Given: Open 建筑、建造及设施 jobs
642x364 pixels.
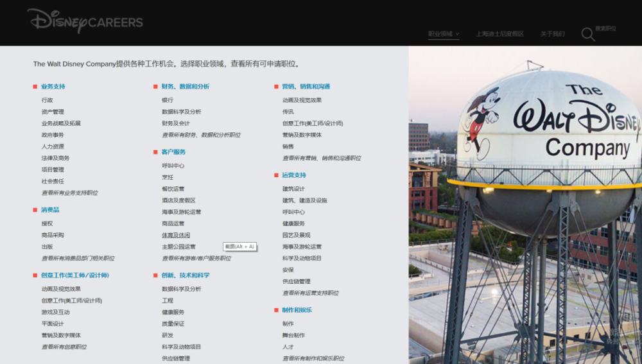Looking at the screenshot, I should (304, 200).
